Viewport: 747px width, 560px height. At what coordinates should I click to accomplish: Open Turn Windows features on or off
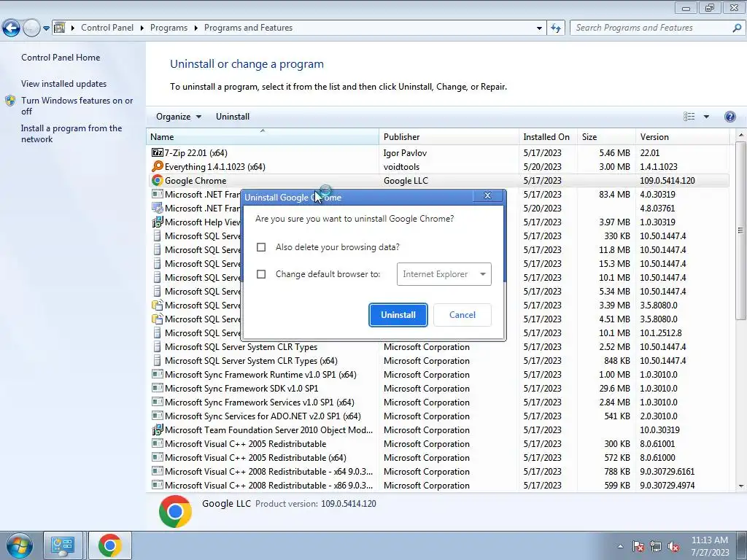(77, 106)
